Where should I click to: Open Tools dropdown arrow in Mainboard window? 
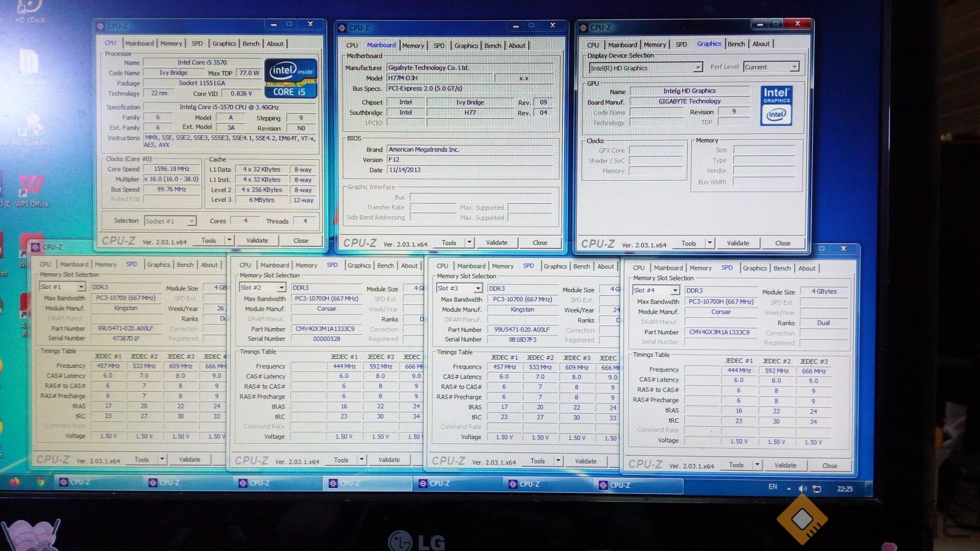coord(470,242)
